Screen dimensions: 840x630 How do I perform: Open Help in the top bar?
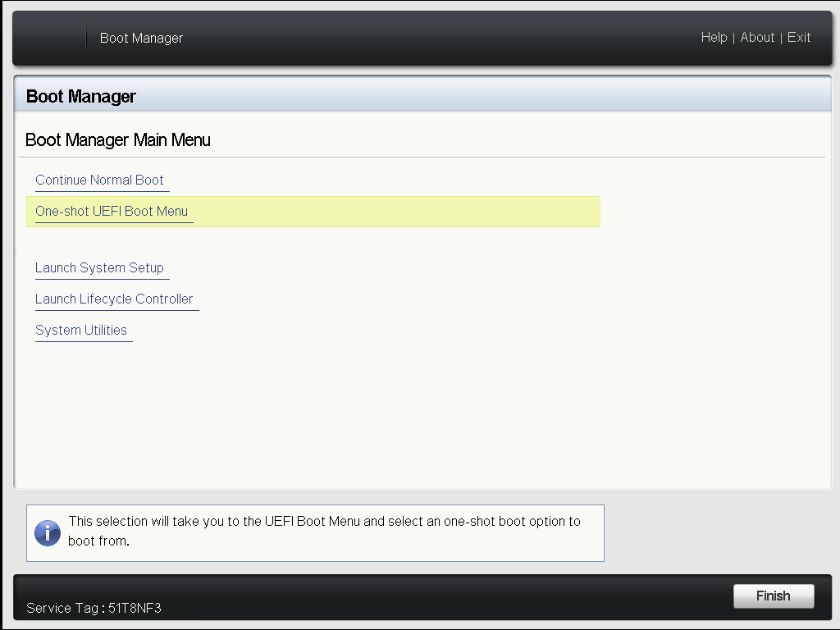[x=714, y=38]
